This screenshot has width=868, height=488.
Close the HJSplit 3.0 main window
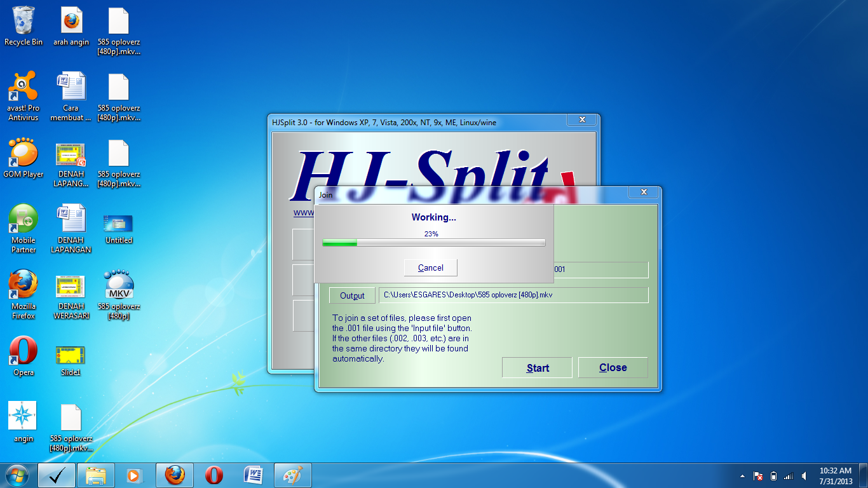click(581, 119)
